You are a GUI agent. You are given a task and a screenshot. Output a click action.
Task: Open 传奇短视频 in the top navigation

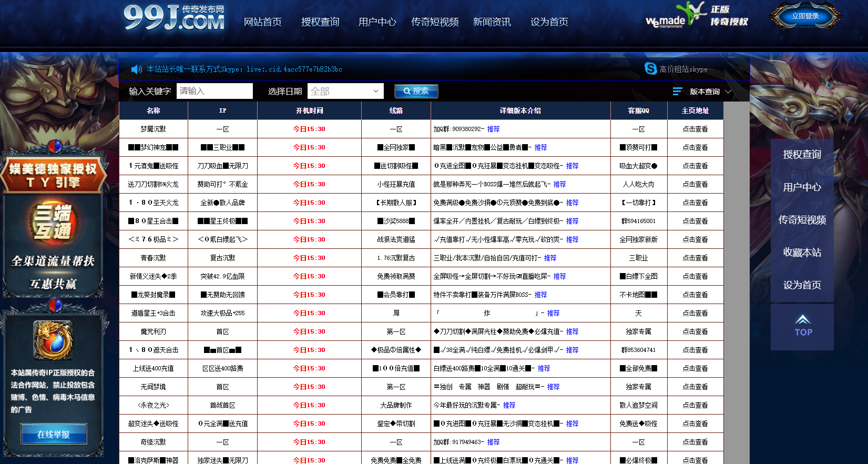click(x=434, y=22)
